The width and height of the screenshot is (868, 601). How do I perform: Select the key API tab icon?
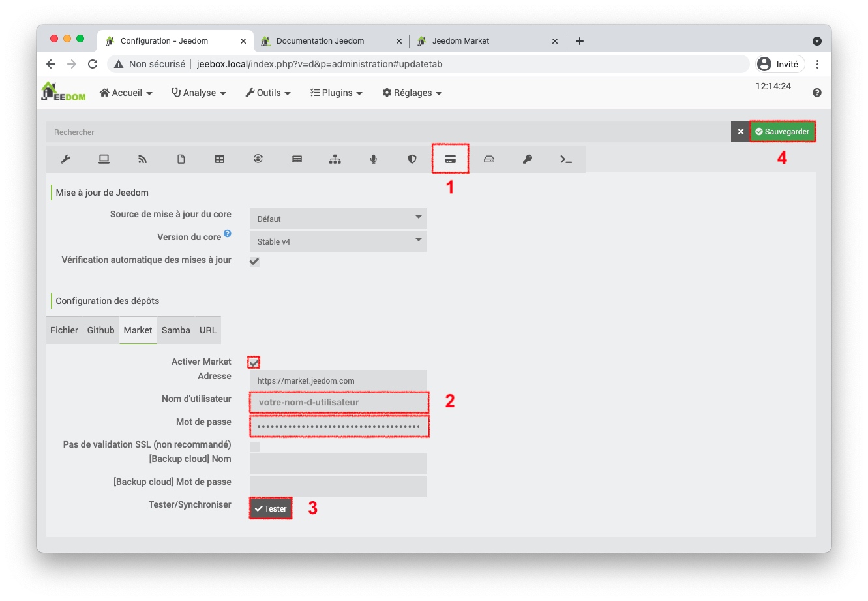point(527,159)
